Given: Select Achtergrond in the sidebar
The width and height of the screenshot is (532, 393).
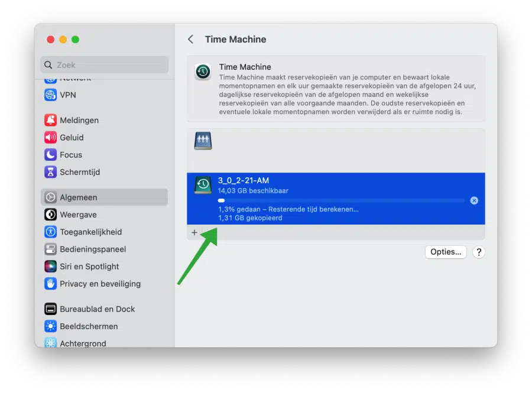Looking at the screenshot, I should click(x=104, y=341).
